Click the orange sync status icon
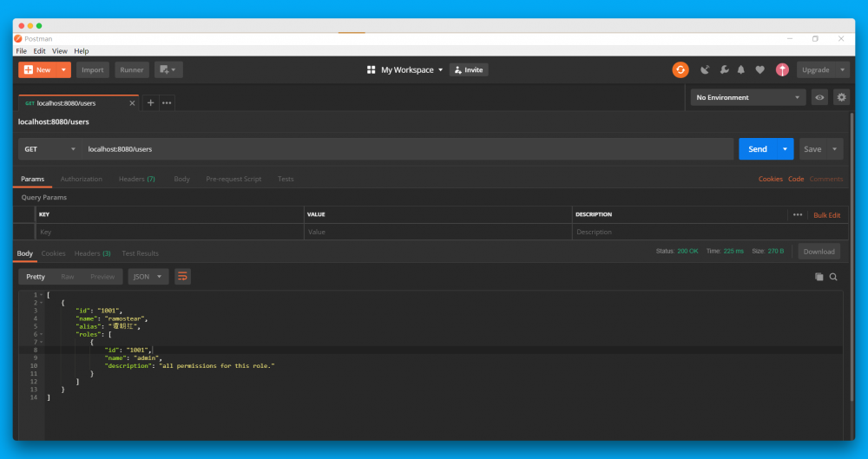Viewport: 868px width, 459px height. click(x=681, y=69)
